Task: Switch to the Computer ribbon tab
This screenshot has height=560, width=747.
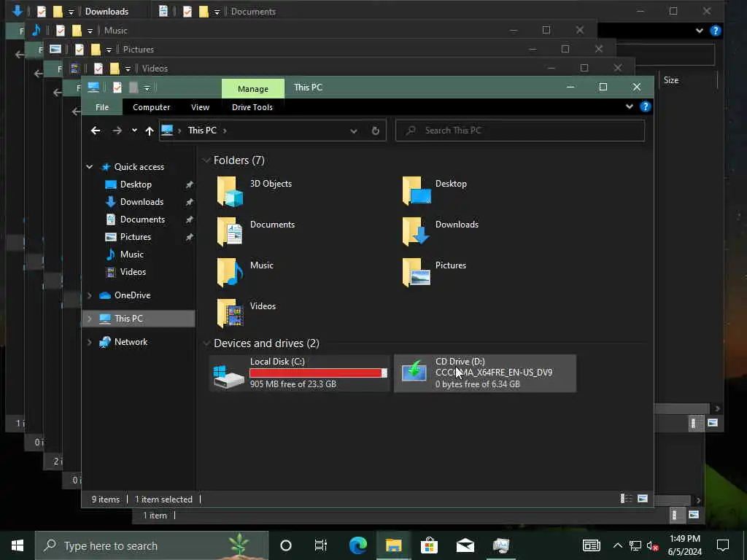Action: 152,107
